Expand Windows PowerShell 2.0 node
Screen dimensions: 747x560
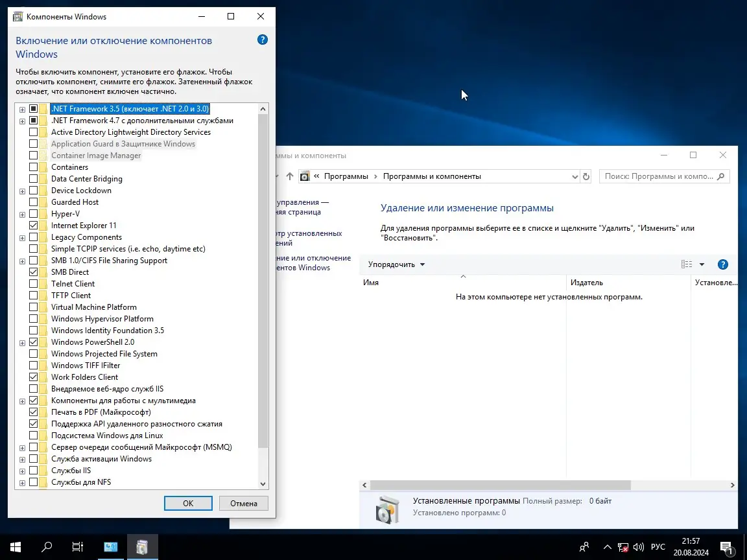23,342
